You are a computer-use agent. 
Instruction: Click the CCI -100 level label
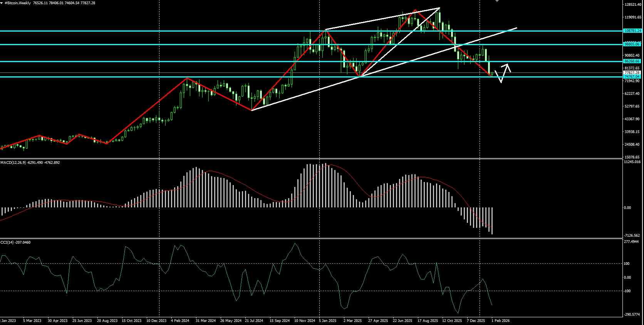click(627, 291)
